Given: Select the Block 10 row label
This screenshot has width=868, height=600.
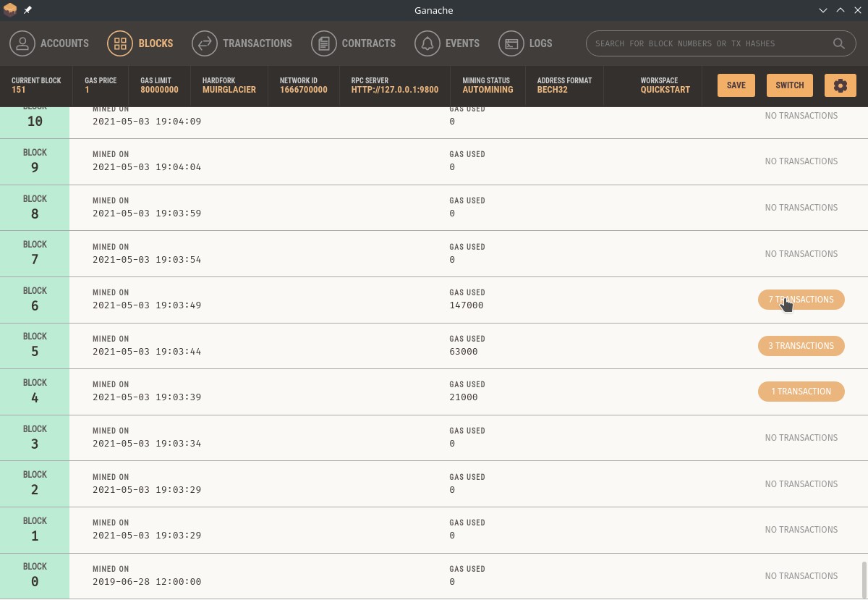Looking at the screenshot, I should point(35,122).
